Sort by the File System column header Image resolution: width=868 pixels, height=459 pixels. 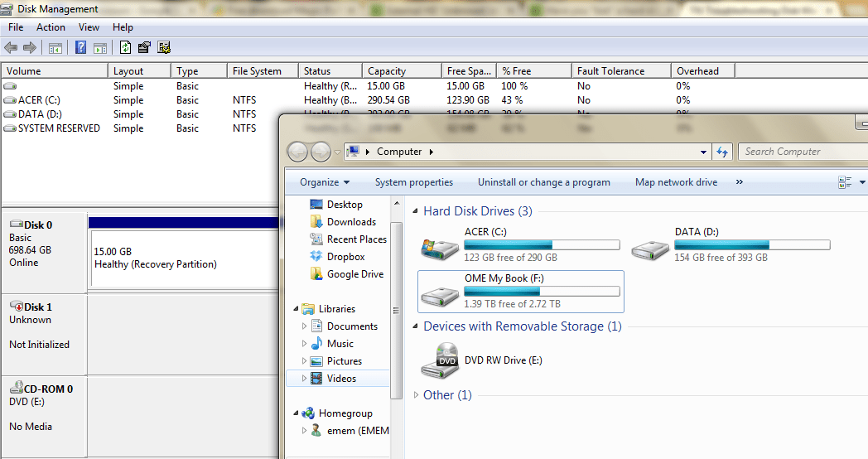pos(263,71)
